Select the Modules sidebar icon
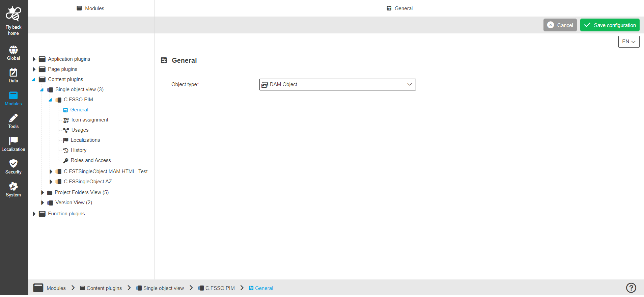 tap(13, 96)
